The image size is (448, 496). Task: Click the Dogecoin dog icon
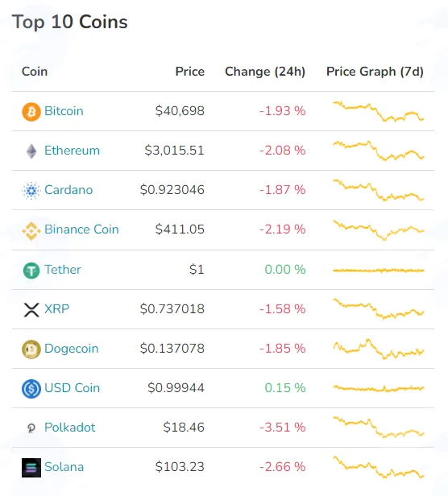click(x=31, y=349)
